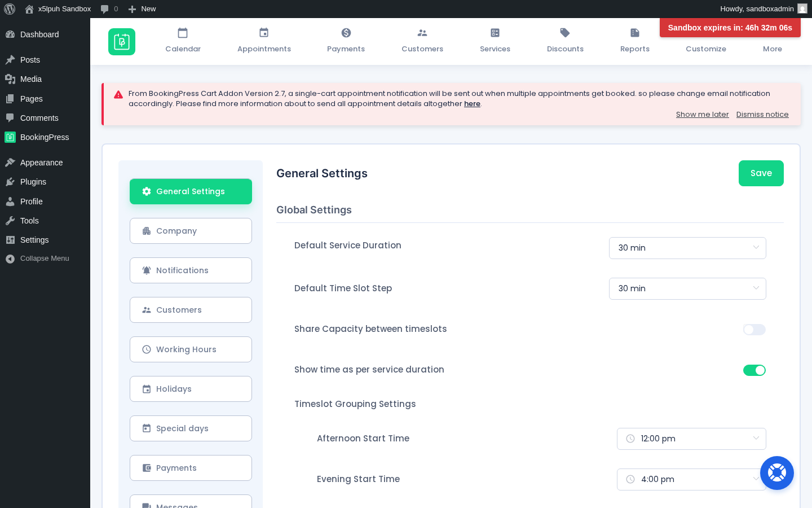
Task: Dismiss notice link in red banner
Action: (762, 115)
